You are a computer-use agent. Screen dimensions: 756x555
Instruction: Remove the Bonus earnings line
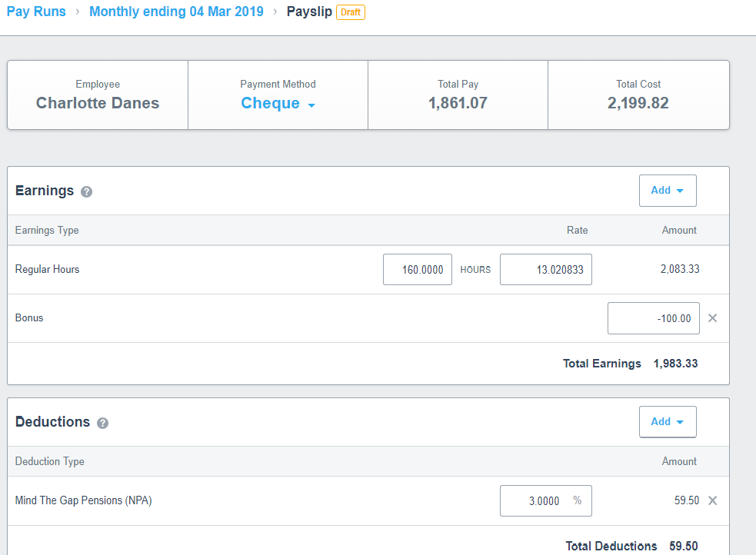coord(712,317)
